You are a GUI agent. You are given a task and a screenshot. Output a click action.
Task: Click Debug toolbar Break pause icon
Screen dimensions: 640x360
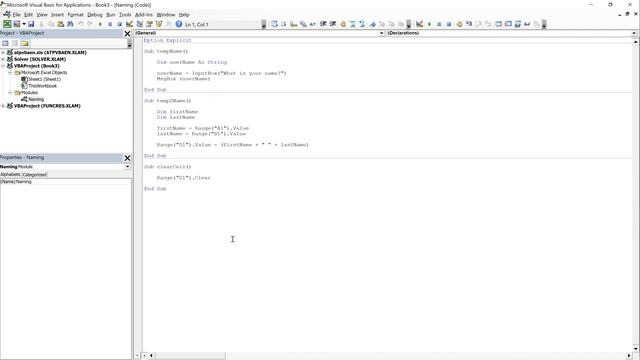click(x=439, y=24)
